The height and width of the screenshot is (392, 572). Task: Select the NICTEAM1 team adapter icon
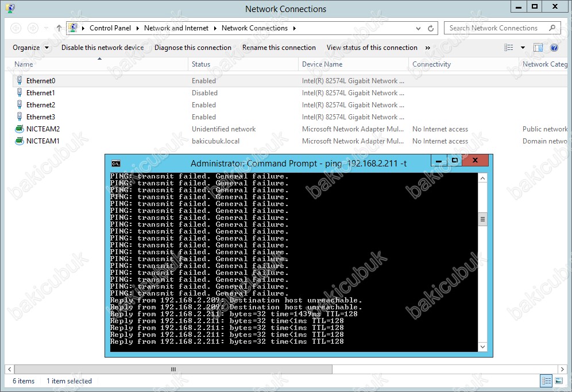[20, 141]
